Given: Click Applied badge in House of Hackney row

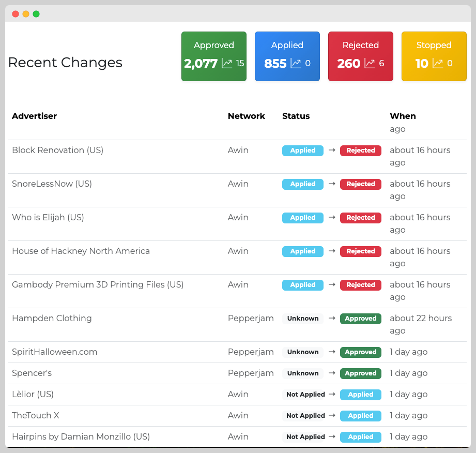Looking at the screenshot, I should click(303, 251).
